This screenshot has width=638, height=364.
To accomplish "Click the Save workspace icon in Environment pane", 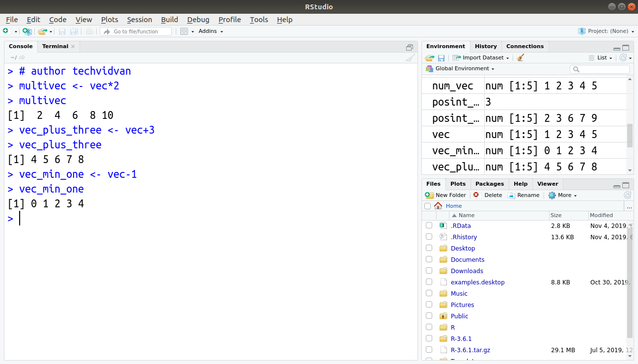I will point(441,58).
